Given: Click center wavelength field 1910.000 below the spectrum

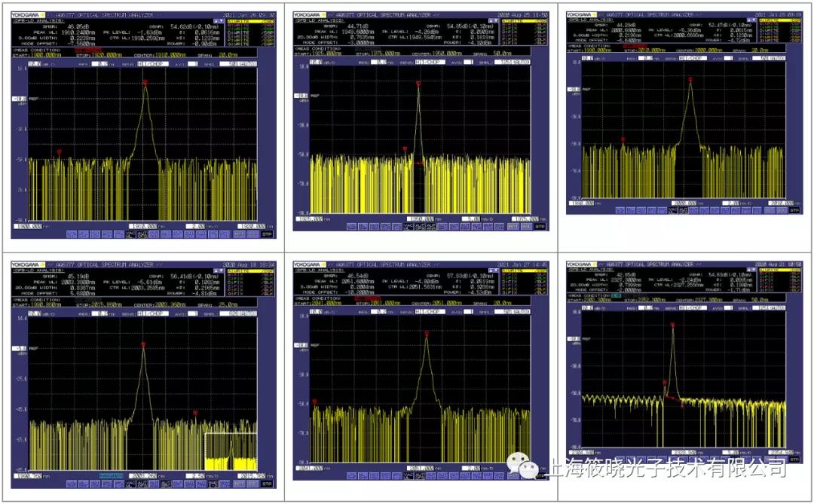Looking at the screenshot, I should [143, 226].
